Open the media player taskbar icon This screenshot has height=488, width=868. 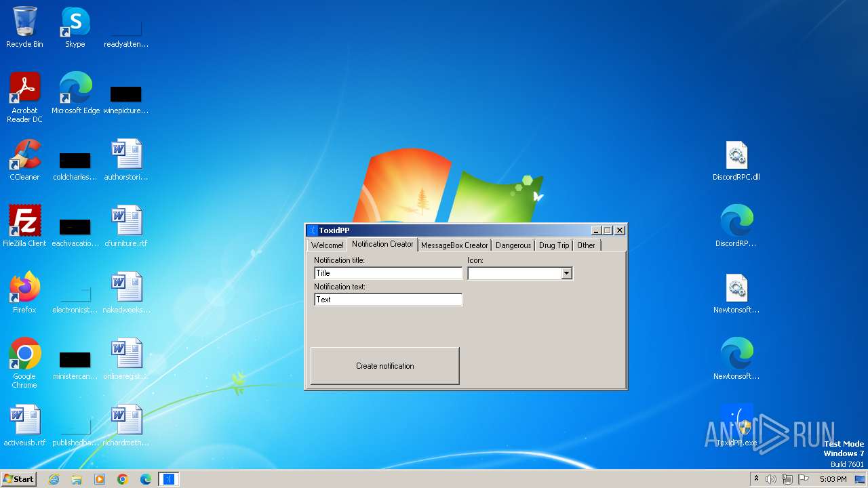pos(100,479)
